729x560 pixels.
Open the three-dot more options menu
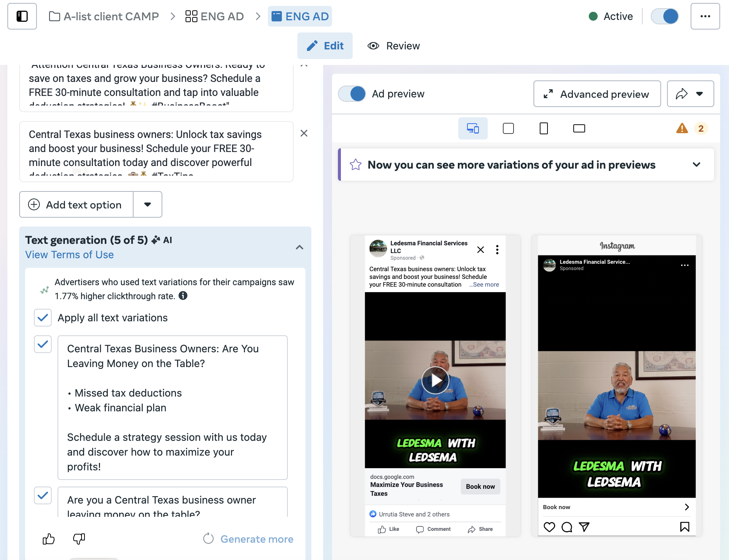[x=705, y=16]
